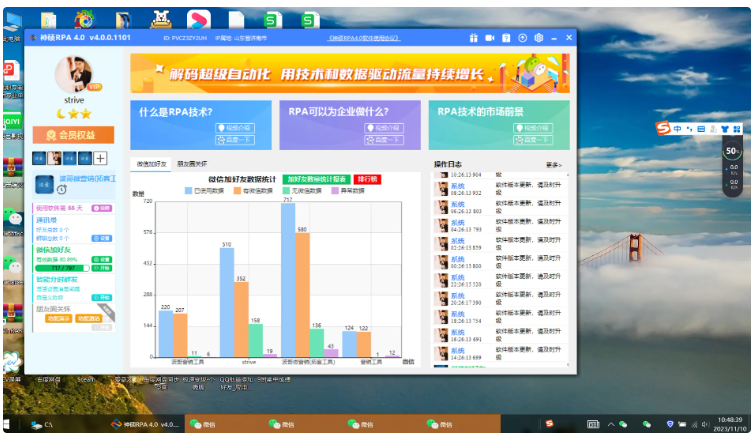
Task: Click the volume speaker tray icon
Action: (705, 424)
